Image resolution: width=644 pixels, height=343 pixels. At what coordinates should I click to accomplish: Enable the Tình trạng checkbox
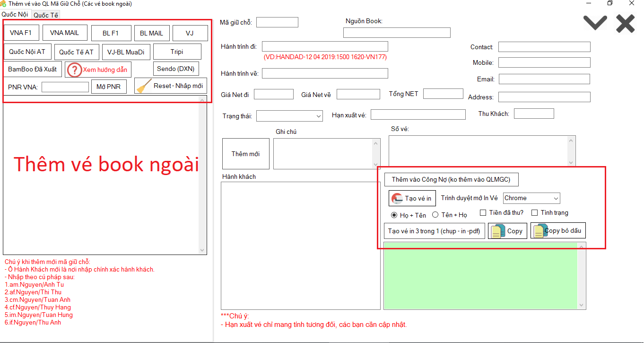(535, 213)
